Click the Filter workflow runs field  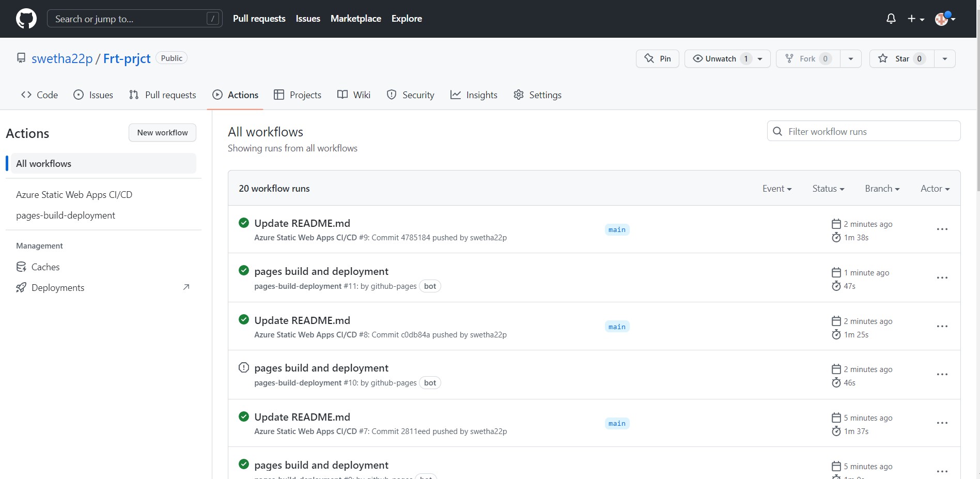click(x=863, y=131)
